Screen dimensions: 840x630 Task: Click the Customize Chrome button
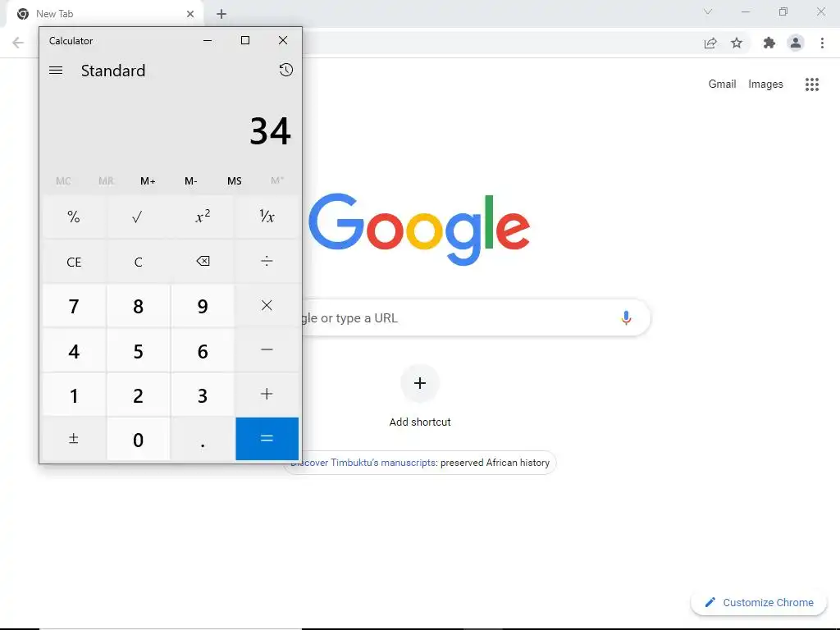[x=759, y=602]
